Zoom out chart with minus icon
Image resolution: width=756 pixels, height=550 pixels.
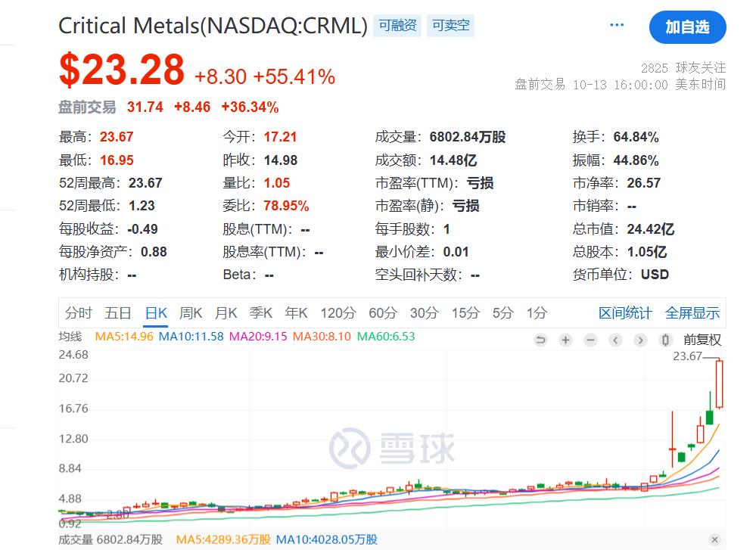click(590, 340)
